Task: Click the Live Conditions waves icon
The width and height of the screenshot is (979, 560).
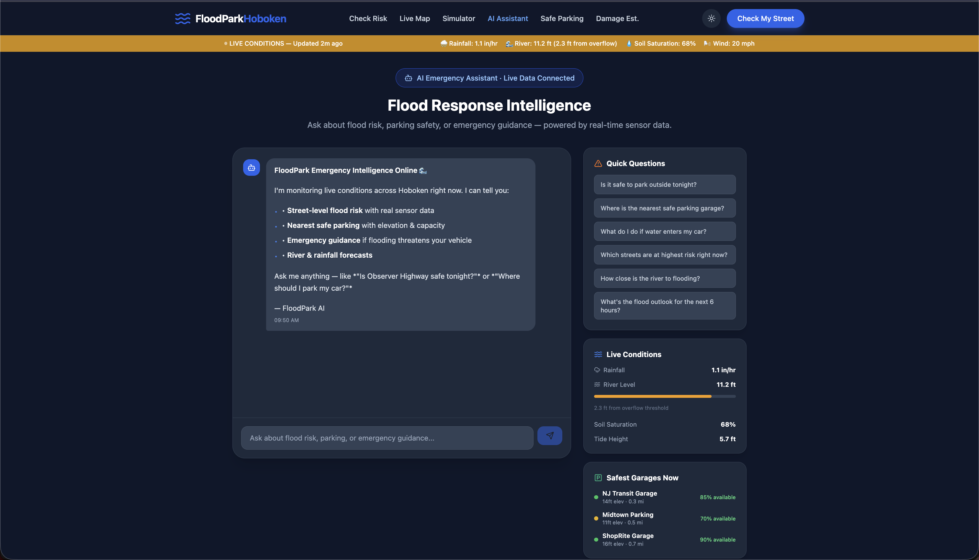Action: [598, 354]
